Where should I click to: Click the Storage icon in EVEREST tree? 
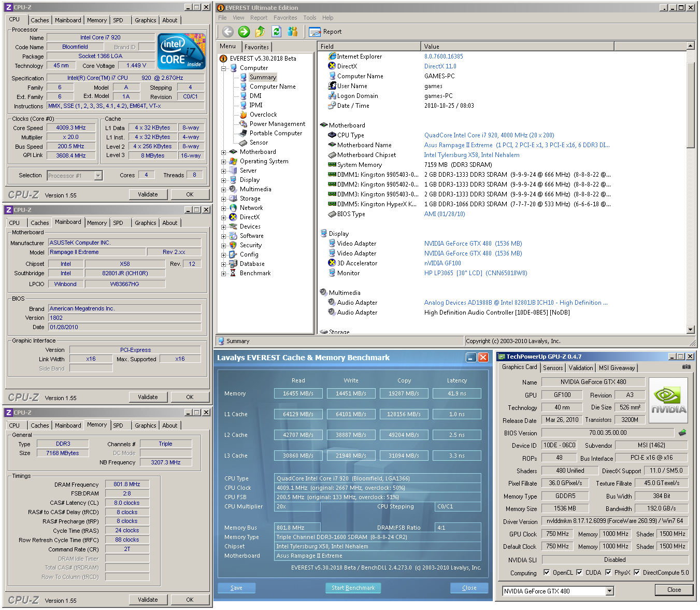click(x=233, y=198)
